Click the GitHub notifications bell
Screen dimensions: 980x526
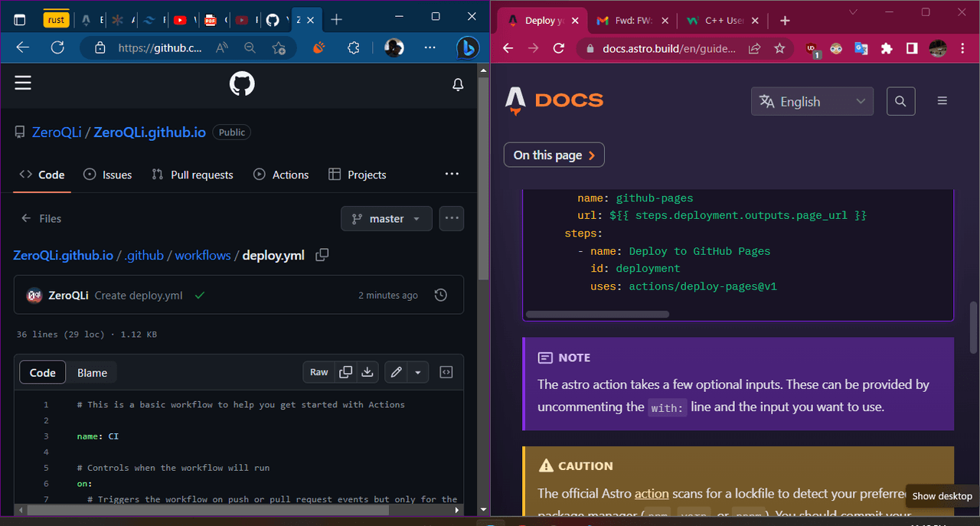pos(458,84)
